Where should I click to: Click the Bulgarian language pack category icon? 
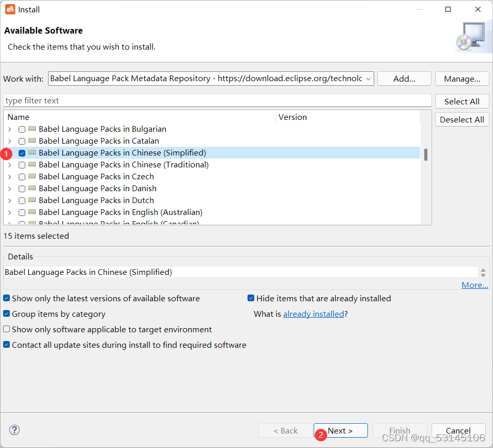point(32,129)
